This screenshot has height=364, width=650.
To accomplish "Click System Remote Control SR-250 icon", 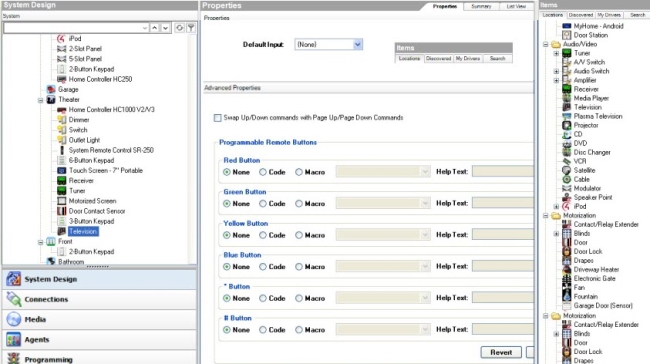I will pyautogui.click(x=62, y=150).
